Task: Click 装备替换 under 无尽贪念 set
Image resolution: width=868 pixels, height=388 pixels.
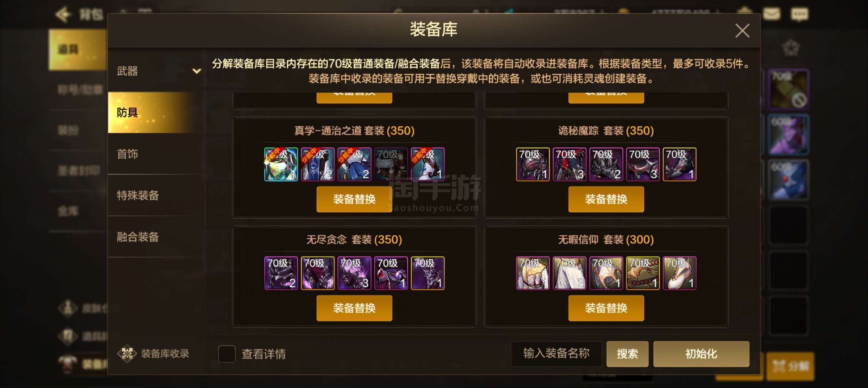Action: click(x=354, y=308)
